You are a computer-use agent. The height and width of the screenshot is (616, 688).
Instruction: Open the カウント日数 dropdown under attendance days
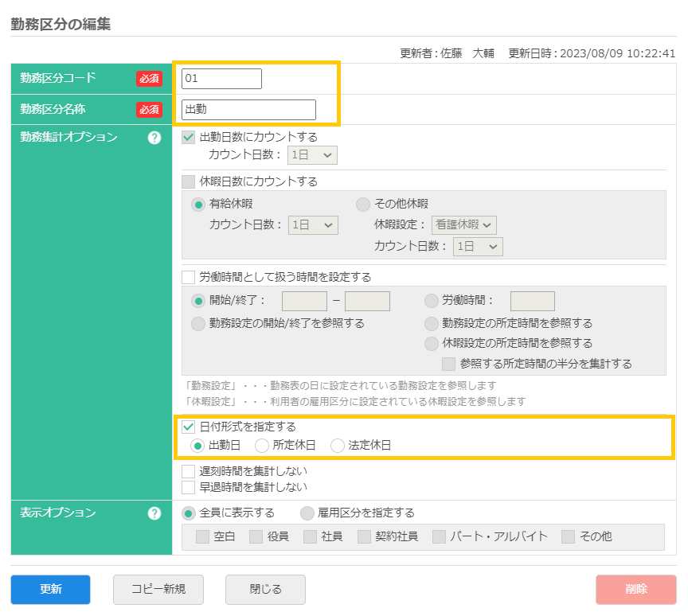(312, 155)
